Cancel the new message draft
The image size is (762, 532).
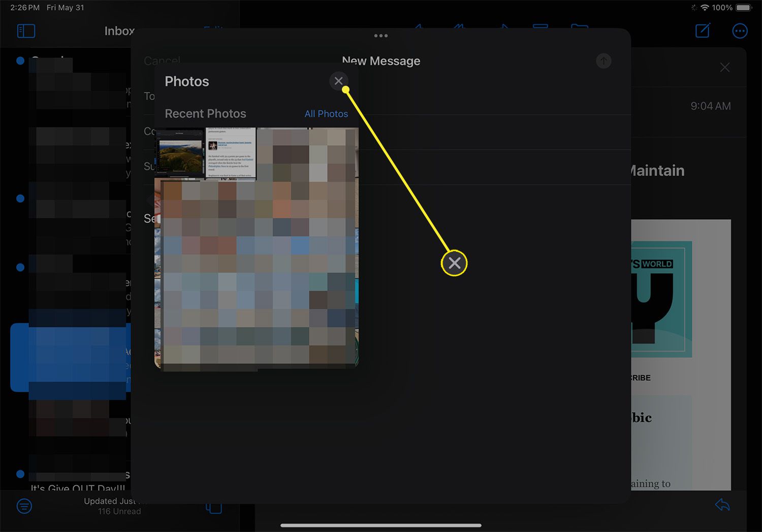[x=162, y=61]
